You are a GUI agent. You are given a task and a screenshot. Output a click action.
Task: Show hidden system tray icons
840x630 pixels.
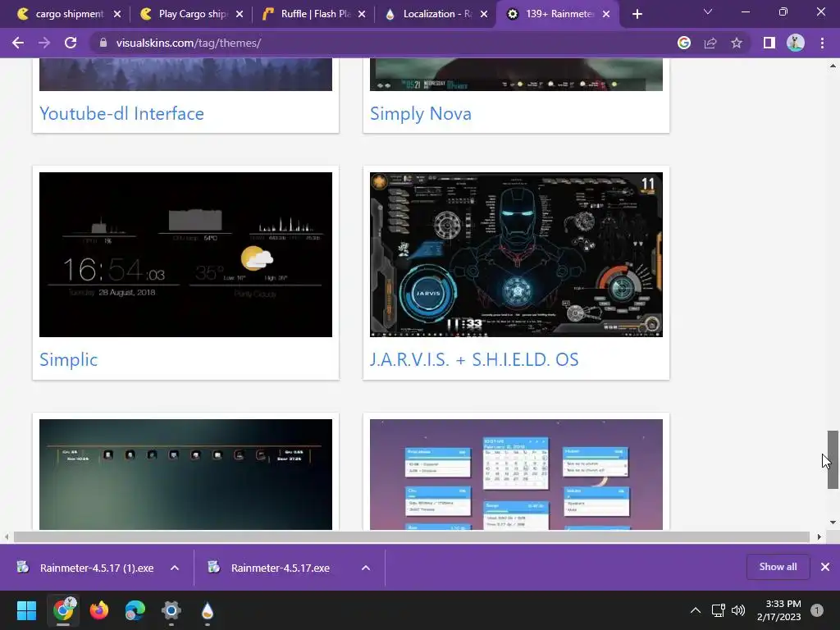[696, 610]
